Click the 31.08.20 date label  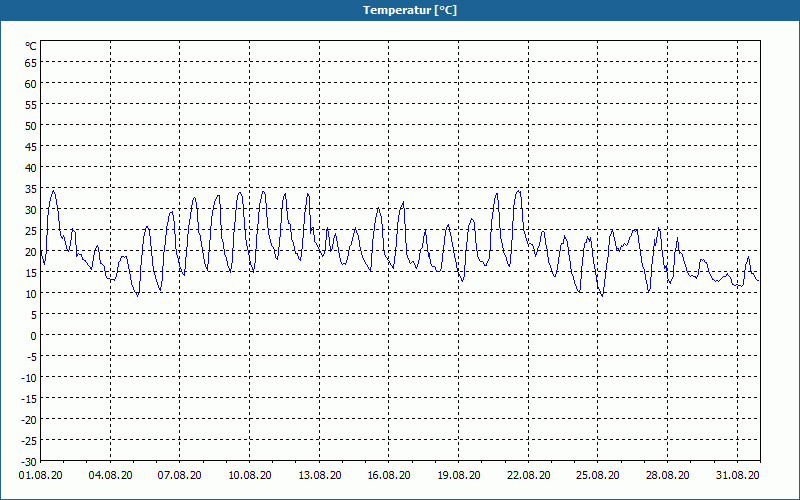(x=737, y=475)
